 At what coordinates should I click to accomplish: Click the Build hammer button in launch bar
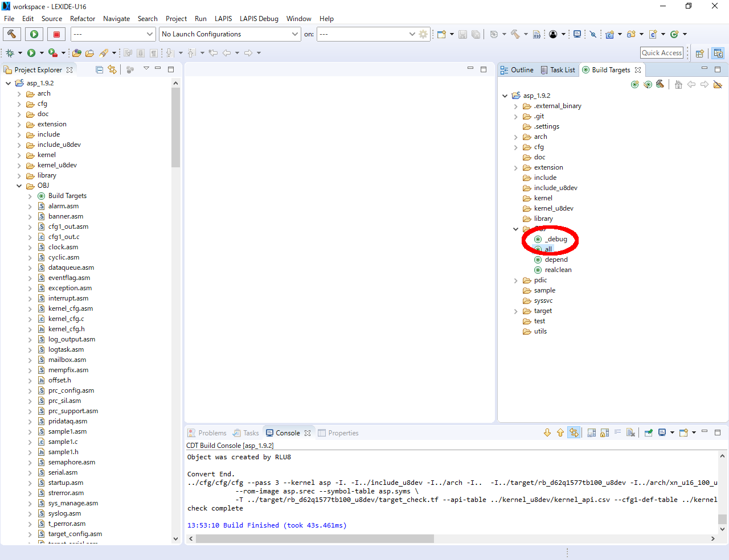(11, 34)
